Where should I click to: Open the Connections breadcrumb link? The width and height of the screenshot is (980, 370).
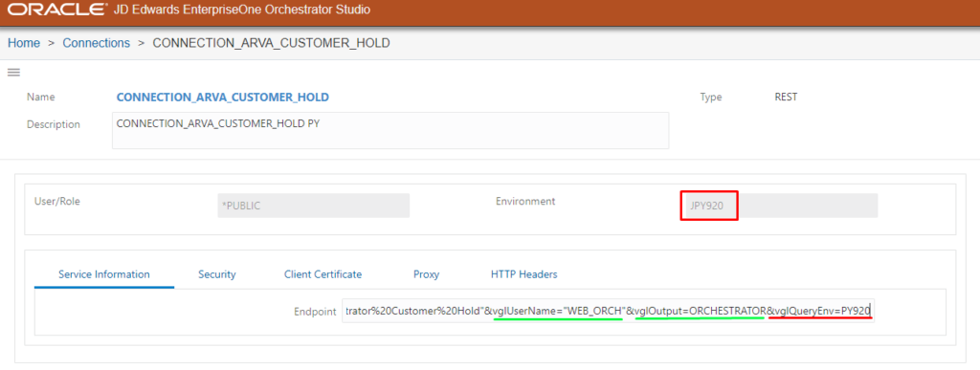point(97,43)
